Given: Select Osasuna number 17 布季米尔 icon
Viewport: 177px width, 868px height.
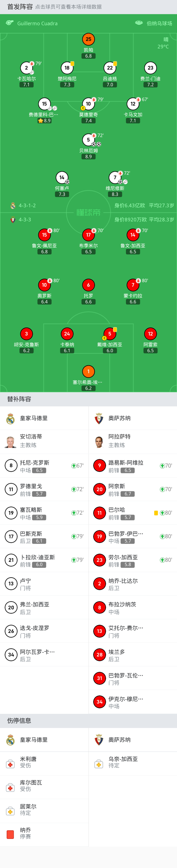Looking at the screenshot, I should pyautogui.click(x=88, y=234).
